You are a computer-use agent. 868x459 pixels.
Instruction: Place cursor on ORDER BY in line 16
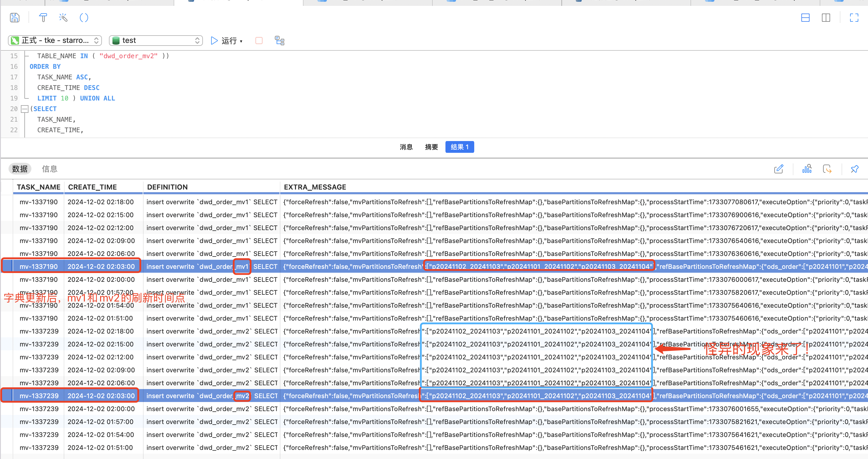[45, 66]
